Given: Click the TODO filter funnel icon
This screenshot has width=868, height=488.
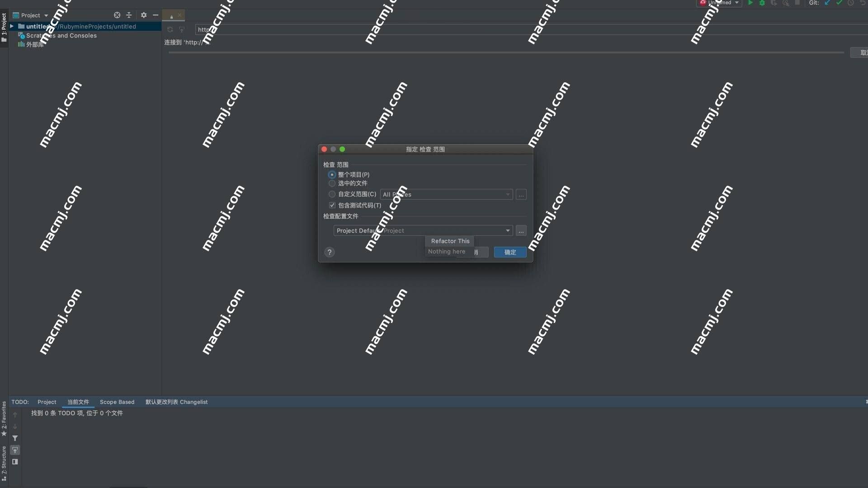Looking at the screenshot, I should [x=15, y=438].
